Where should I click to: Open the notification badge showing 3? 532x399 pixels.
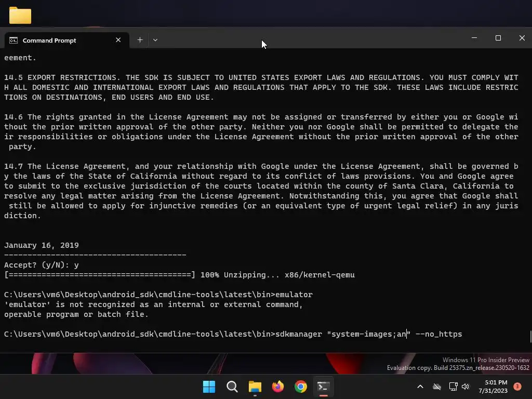[517, 387]
